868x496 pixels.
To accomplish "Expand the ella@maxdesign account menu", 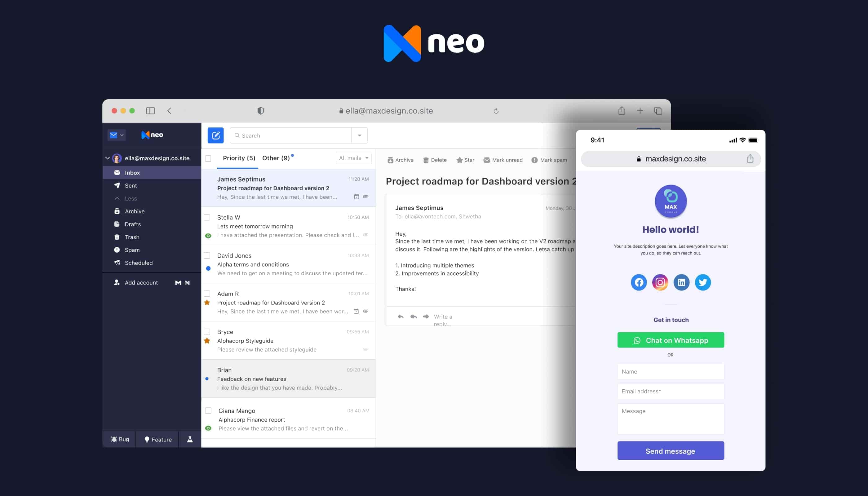I will pos(108,157).
